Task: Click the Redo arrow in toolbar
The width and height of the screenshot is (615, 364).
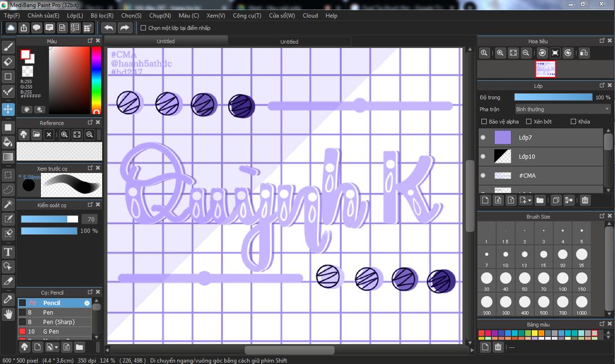Action: point(124,28)
